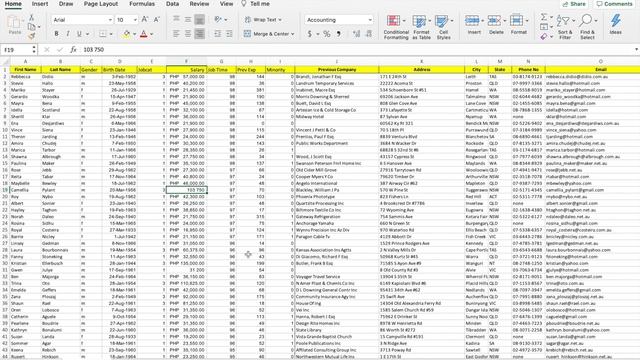Expand the Wrap Text dropdown arrow
The image size is (640, 360).
click(x=280, y=20)
